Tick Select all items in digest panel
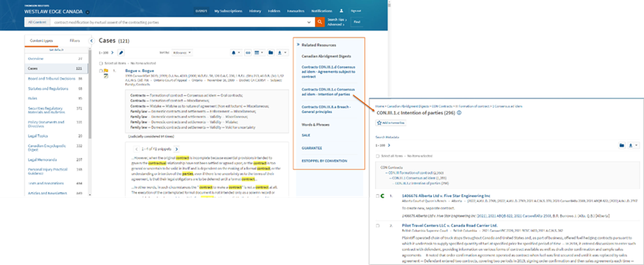 coord(377,156)
